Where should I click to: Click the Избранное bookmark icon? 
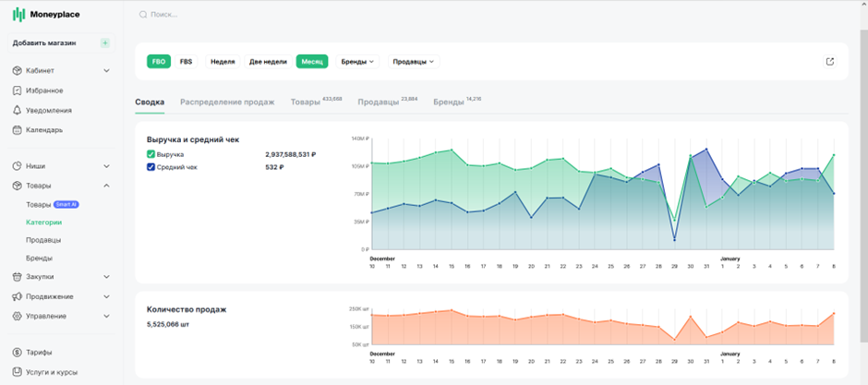coord(17,90)
